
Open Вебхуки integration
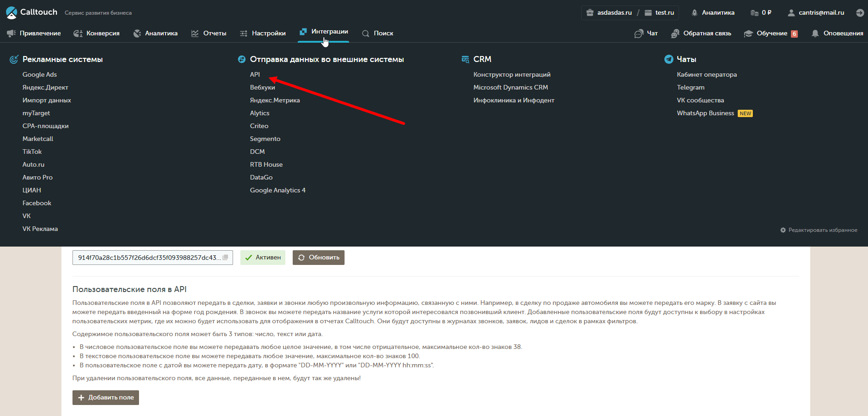262,87
